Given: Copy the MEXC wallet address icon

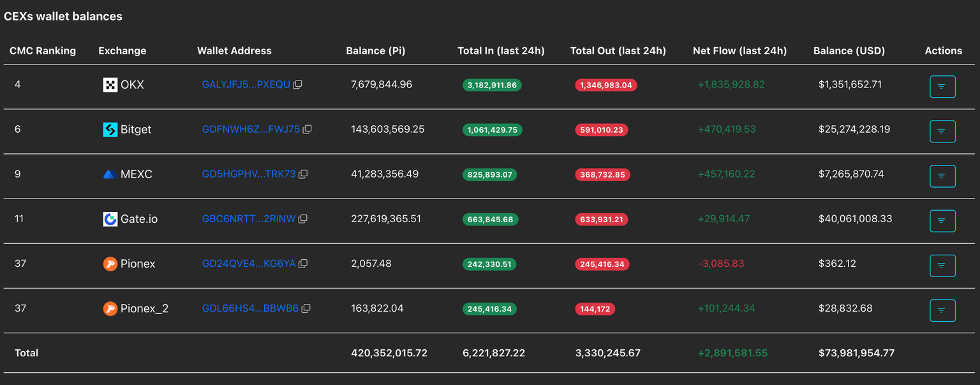Looking at the screenshot, I should click(x=303, y=174).
